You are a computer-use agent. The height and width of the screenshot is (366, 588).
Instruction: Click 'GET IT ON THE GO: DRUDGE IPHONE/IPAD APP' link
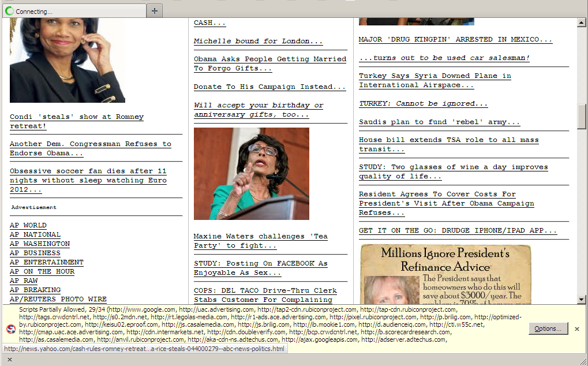click(x=458, y=230)
